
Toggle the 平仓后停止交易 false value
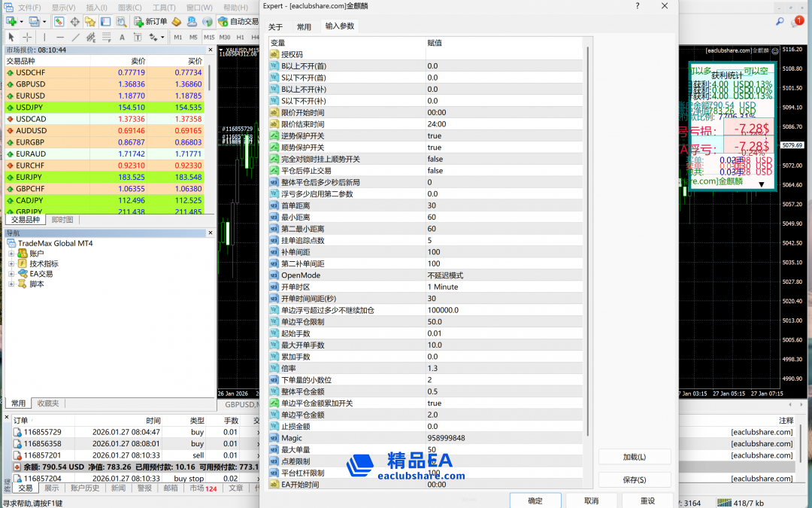[435, 171]
